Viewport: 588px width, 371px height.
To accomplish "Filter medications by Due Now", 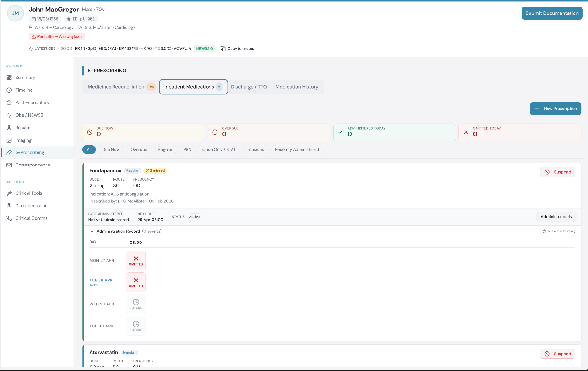I will click(x=111, y=149).
